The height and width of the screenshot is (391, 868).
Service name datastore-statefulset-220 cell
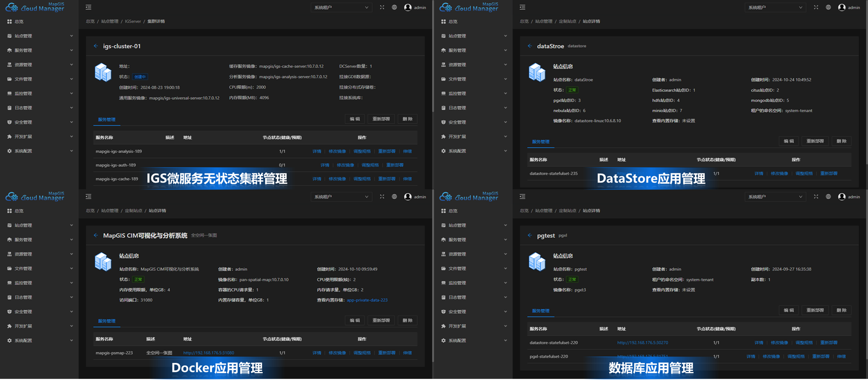554,343
